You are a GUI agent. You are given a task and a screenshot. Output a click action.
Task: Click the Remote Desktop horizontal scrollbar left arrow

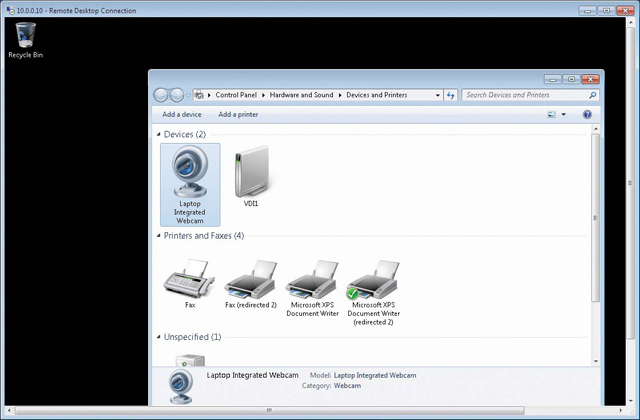pos(9,410)
